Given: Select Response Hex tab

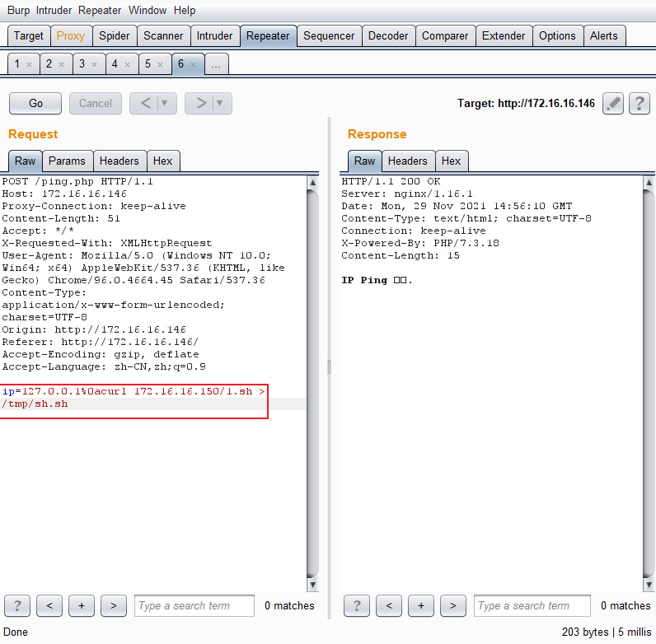Looking at the screenshot, I should (x=451, y=161).
